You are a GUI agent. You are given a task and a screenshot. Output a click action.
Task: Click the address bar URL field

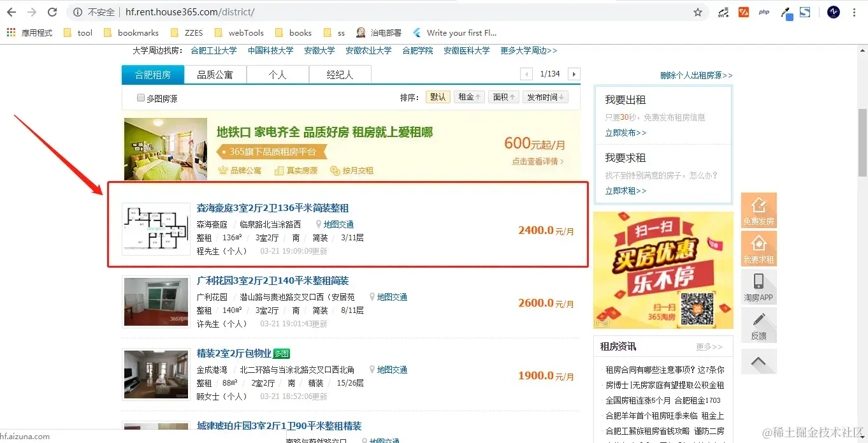click(401, 12)
